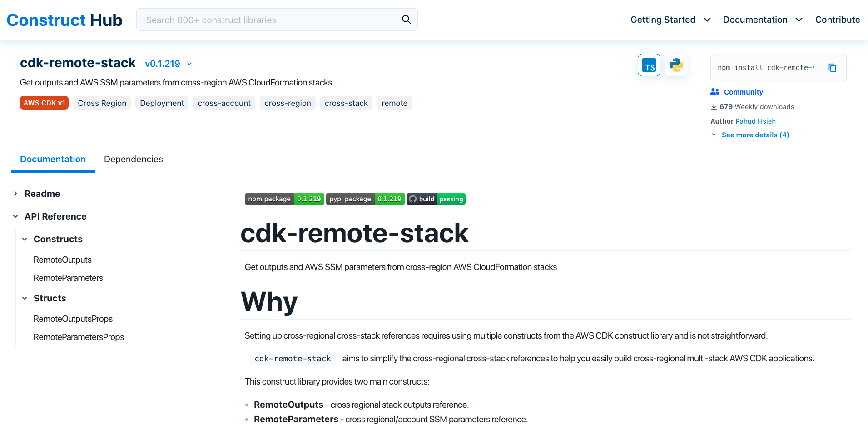Screen dimensions: 868x440
Task: Open the Documentation navigation dropdown
Action: point(762,20)
